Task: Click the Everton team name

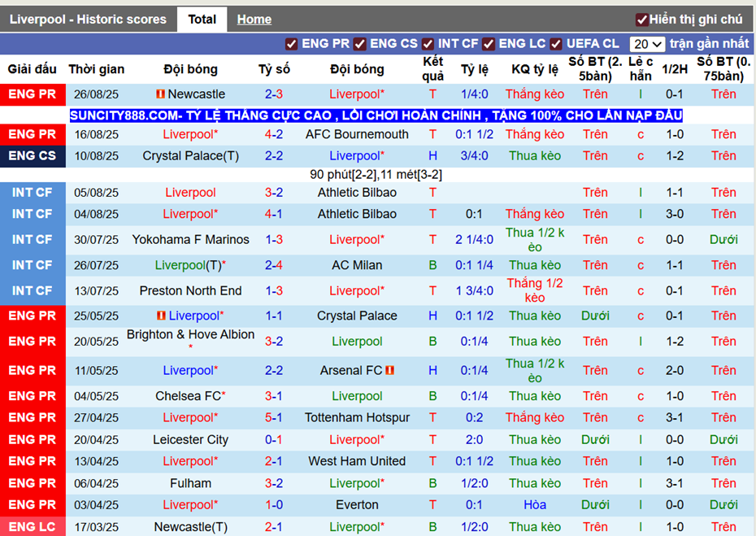Action: click(x=357, y=504)
